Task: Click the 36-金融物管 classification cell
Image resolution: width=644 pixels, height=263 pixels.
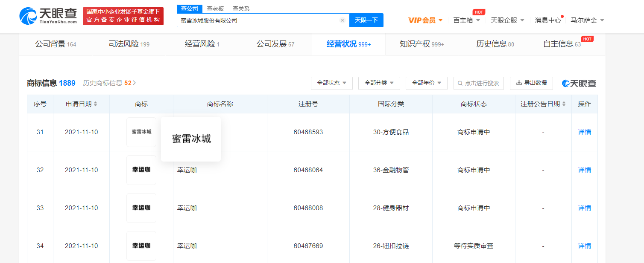Action: (x=391, y=170)
